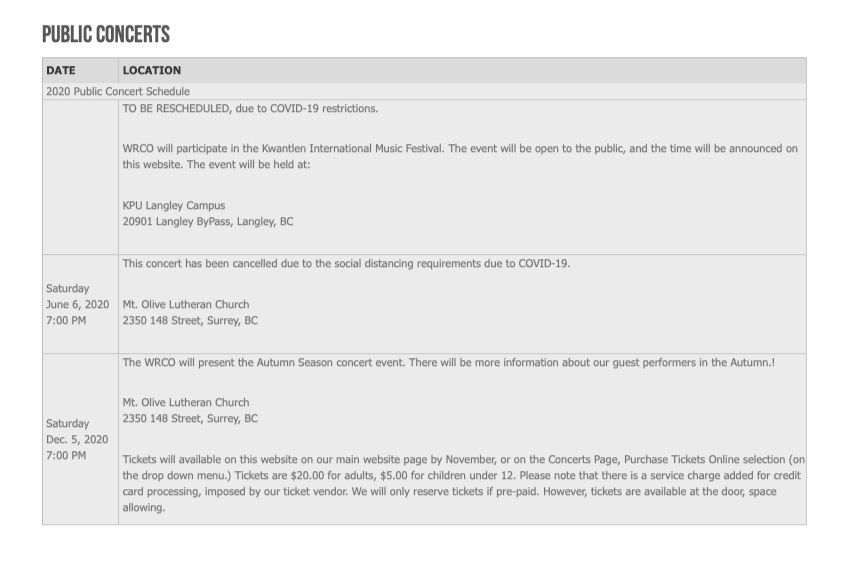Screen dimensions: 845x568
Task: Click the KPU Langley Campus venue name
Action: (x=174, y=205)
